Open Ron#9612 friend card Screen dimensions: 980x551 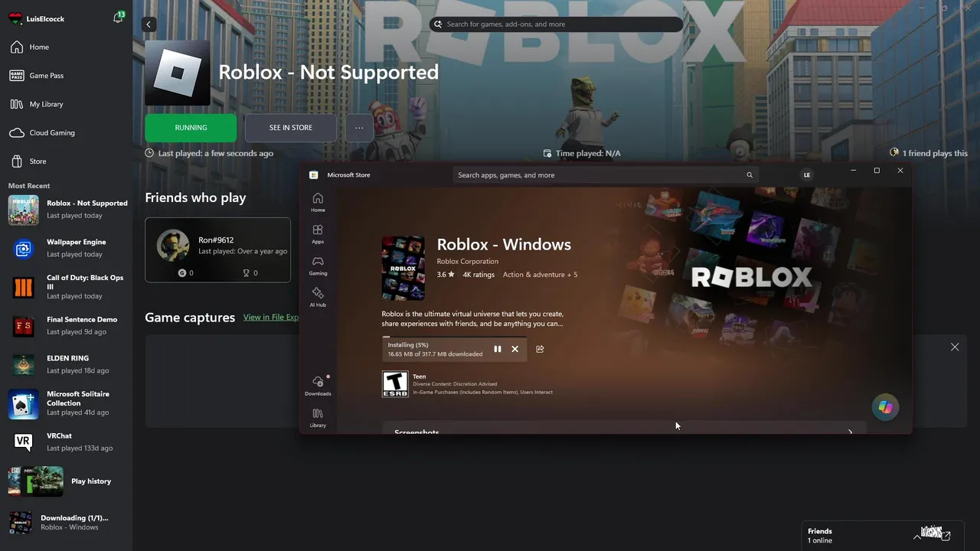(x=217, y=250)
